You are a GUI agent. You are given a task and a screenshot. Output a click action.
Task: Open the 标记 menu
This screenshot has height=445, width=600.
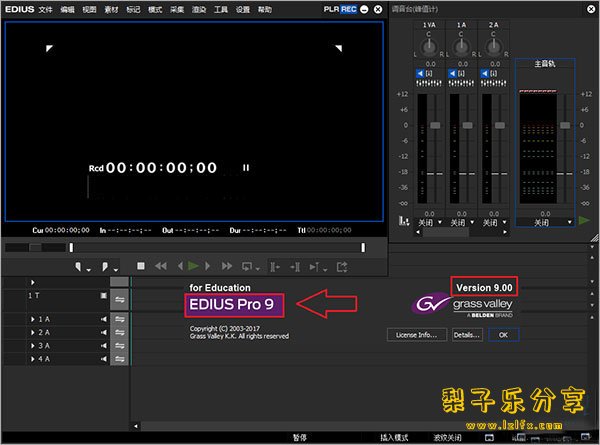pos(133,10)
